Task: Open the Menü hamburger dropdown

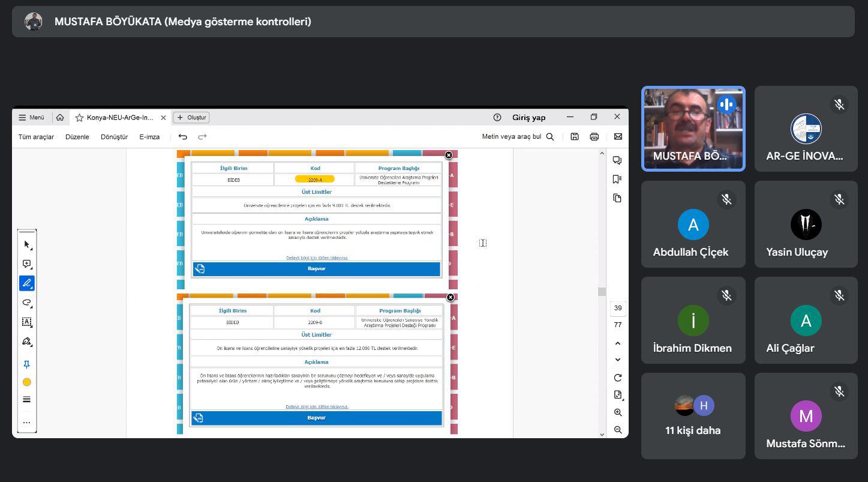Action: [31, 118]
